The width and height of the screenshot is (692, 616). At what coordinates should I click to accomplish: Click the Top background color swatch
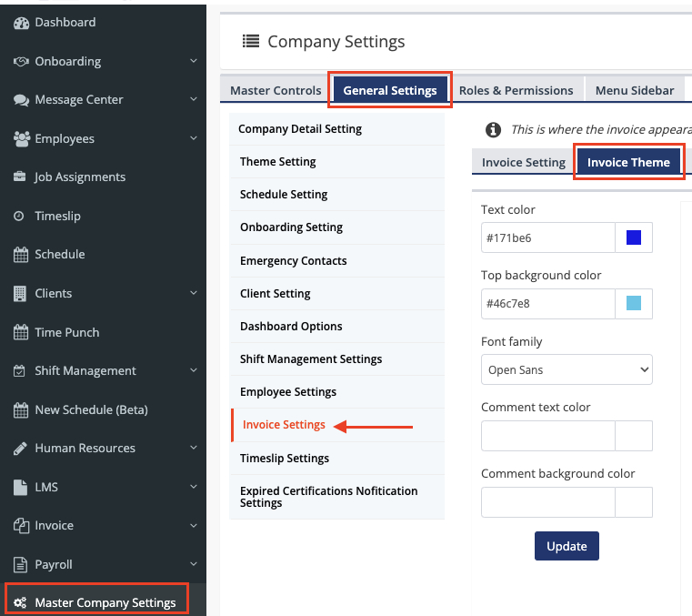pyautogui.click(x=634, y=304)
